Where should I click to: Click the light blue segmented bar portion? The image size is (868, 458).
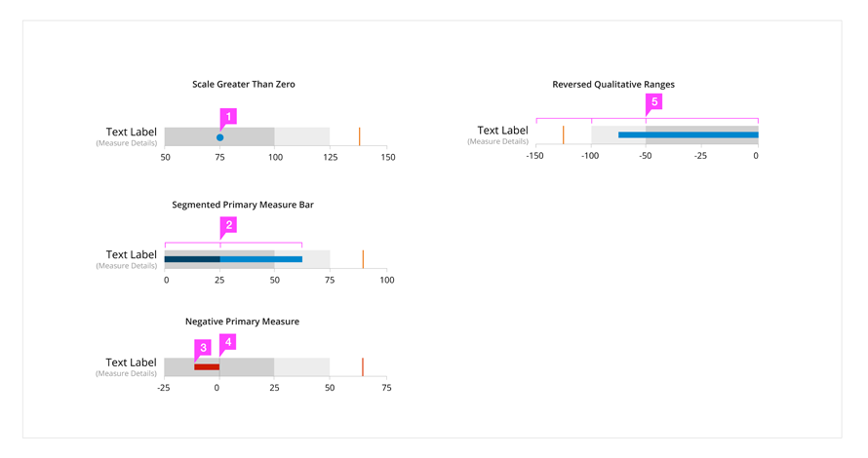pyautogui.click(x=260, y=259)
